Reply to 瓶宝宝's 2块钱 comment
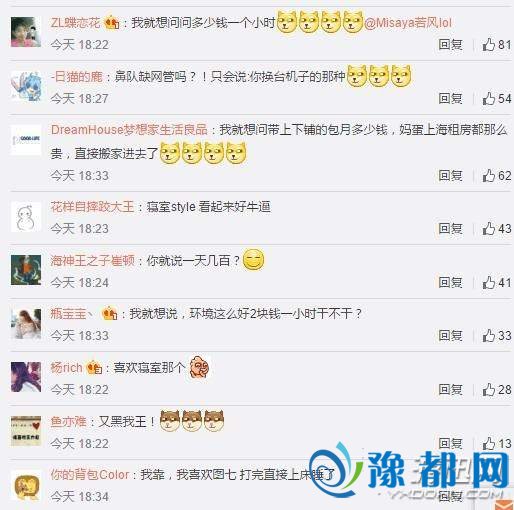The image size is (514, 510). coord(450,335)
